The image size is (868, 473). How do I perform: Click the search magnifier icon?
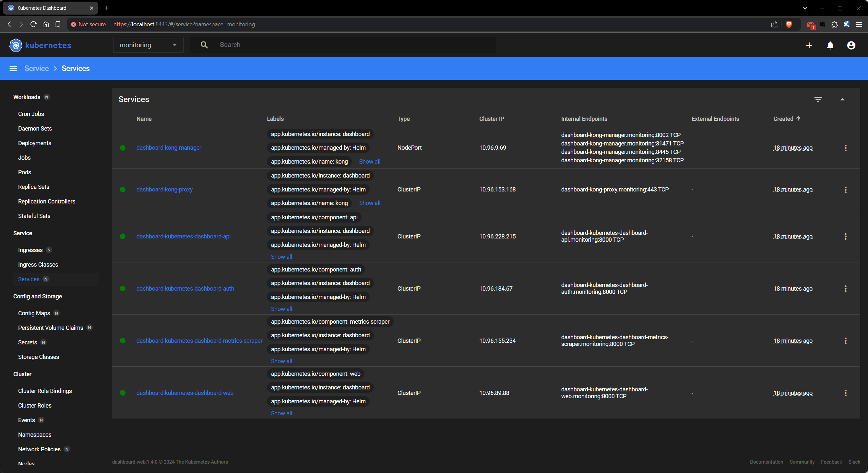(204, 45)
